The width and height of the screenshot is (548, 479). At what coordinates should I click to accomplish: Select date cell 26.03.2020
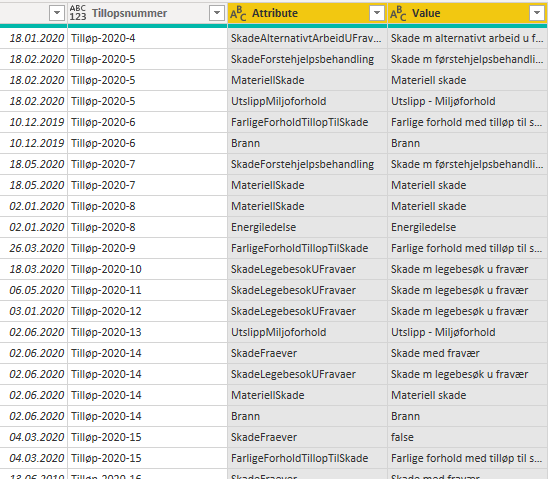pos(34,248)
